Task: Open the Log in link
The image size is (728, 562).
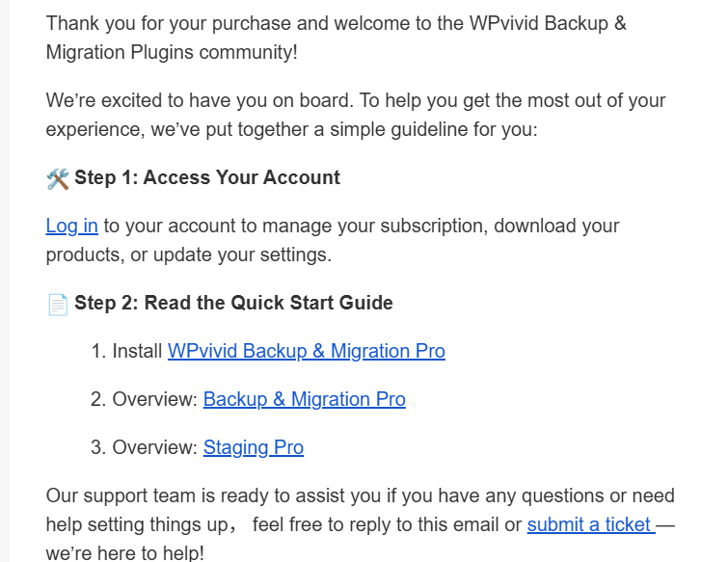Action: [x=71, y=227]
